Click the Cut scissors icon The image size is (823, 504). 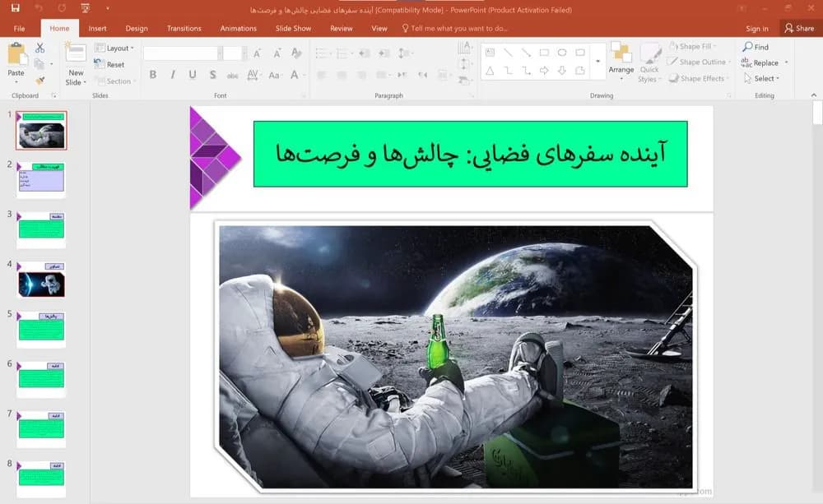point(40,48)
